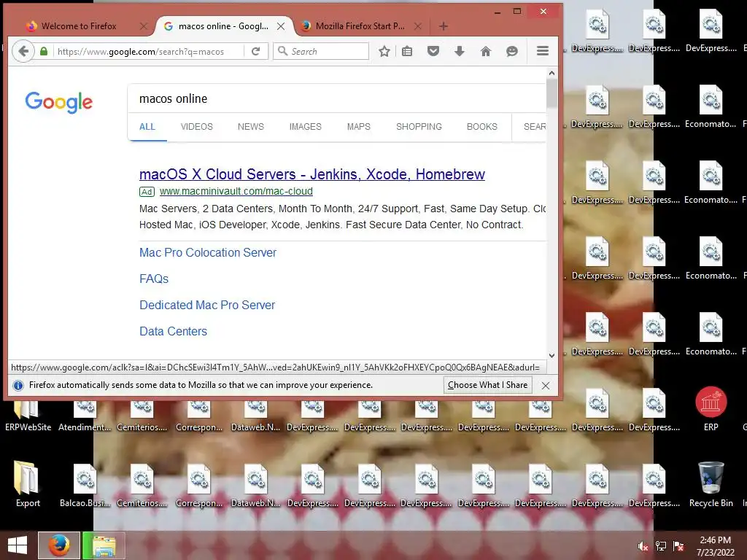Open macOS X Cloud Servers ad link
The height and width of the screenshot is (560, 747).
312,174
